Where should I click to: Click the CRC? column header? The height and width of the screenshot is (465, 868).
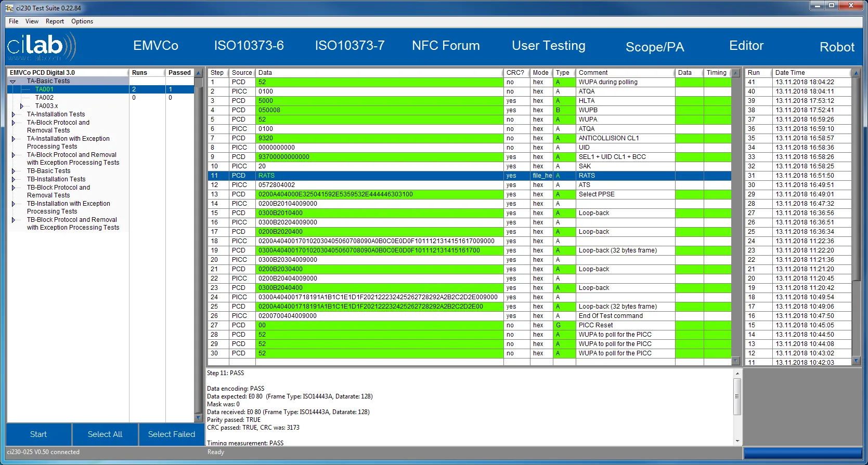click(516, 73)
